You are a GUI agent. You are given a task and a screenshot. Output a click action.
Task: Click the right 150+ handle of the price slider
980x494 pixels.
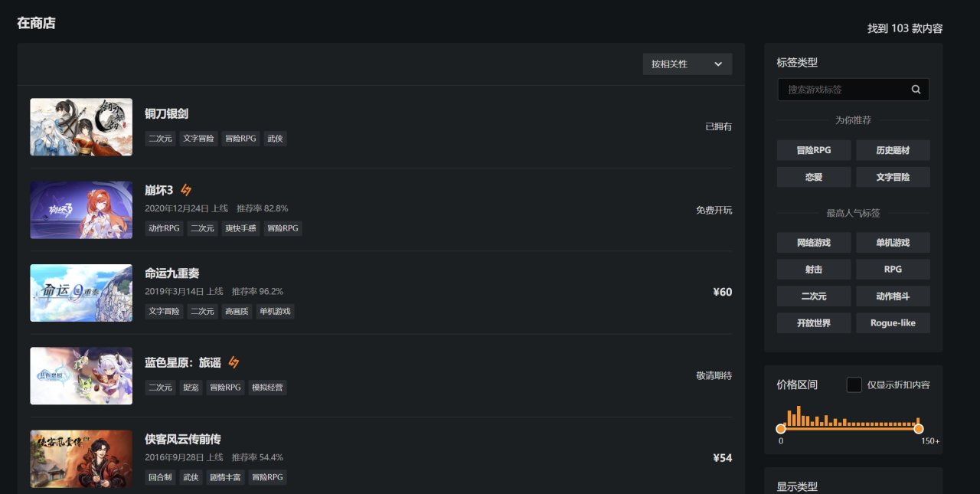point(919,429)
